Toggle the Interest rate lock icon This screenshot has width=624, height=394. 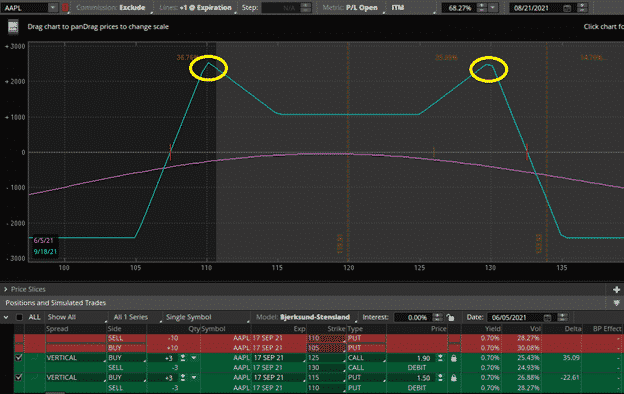(450, 317)
